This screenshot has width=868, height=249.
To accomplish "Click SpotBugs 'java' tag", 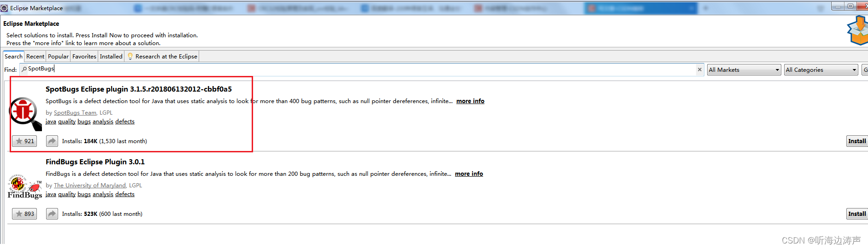I will coord(51,122).
